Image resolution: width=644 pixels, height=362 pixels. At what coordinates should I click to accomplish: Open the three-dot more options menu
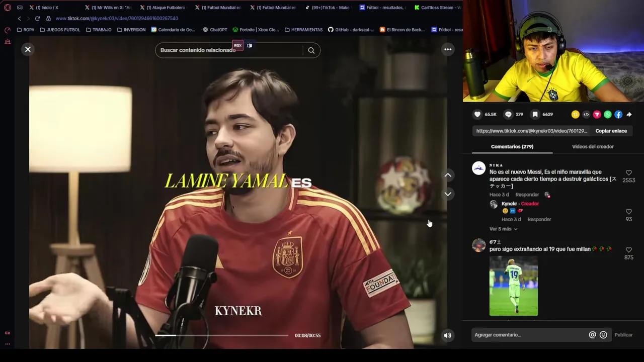point(448,49)
